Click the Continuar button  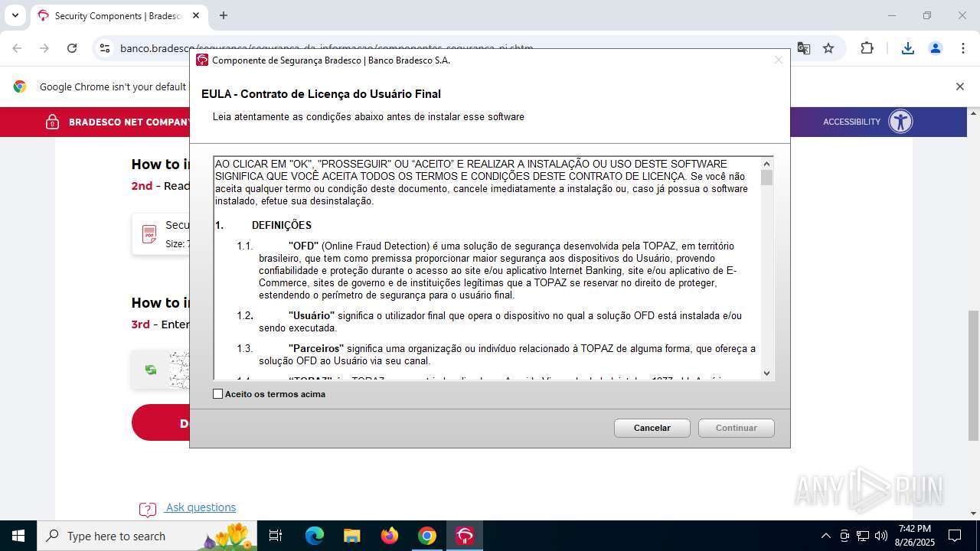point(737,428)
